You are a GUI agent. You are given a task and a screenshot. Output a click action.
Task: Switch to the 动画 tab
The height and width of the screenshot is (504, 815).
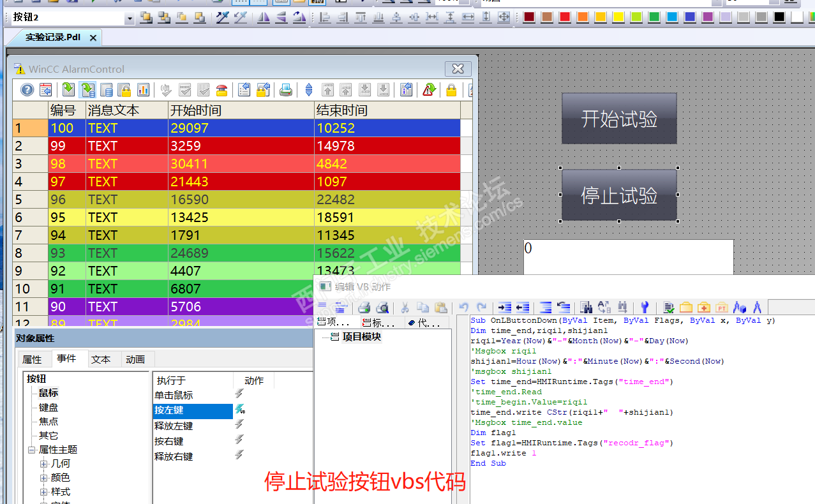click(x=135, y=359)
